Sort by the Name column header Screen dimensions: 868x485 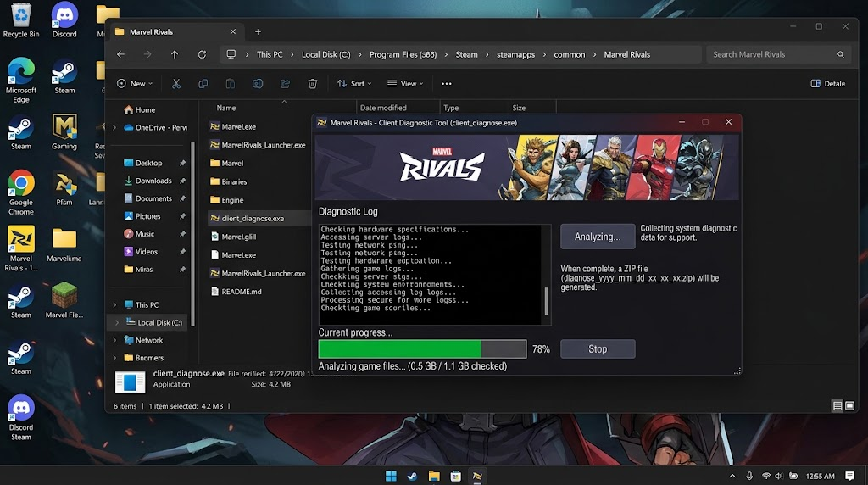pyautogui.click(x=225, y=108)
